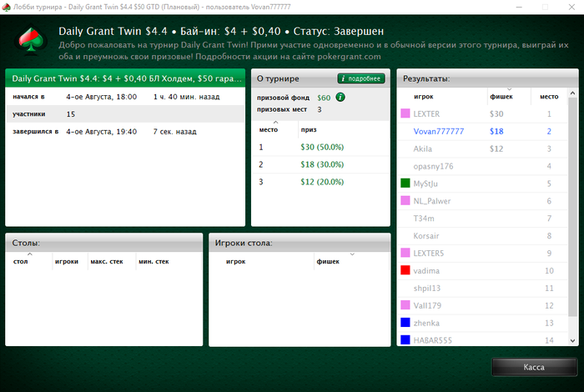
Task: Select player Vall179 in results
Action: (x=483, y=305)
